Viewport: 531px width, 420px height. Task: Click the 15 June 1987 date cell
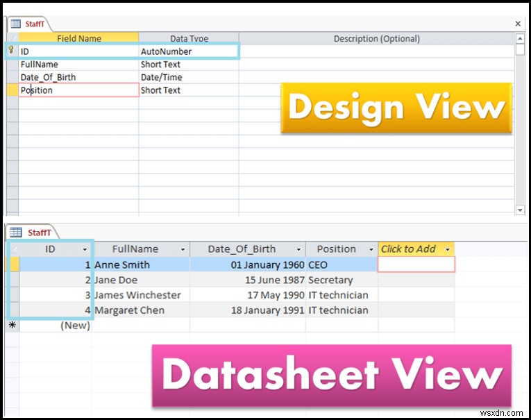tap(248, 280)
